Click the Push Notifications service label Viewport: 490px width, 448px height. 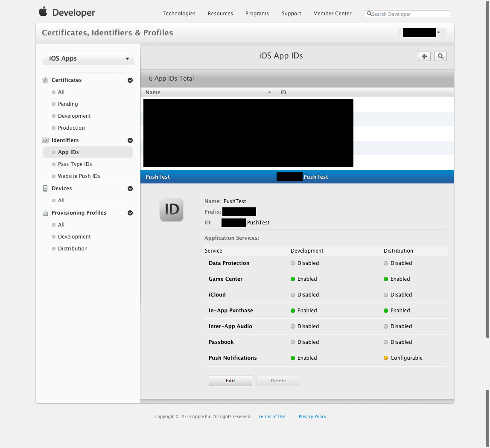[x=233, y=358]
